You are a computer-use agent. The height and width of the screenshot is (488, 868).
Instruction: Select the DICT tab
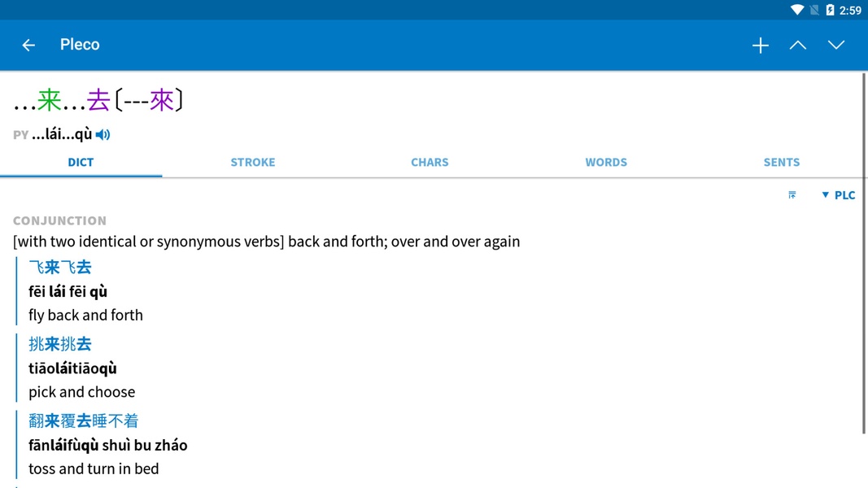coord(81,162)
